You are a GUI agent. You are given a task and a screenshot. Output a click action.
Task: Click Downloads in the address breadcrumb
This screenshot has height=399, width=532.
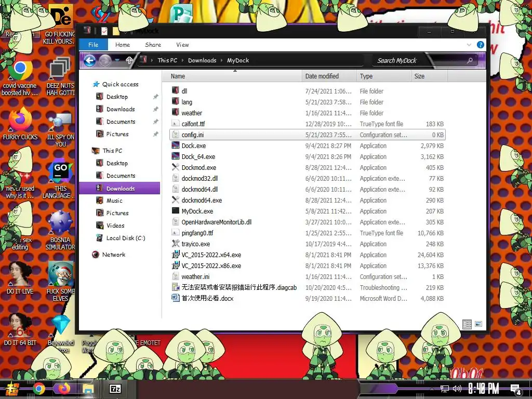coord(202,60)
